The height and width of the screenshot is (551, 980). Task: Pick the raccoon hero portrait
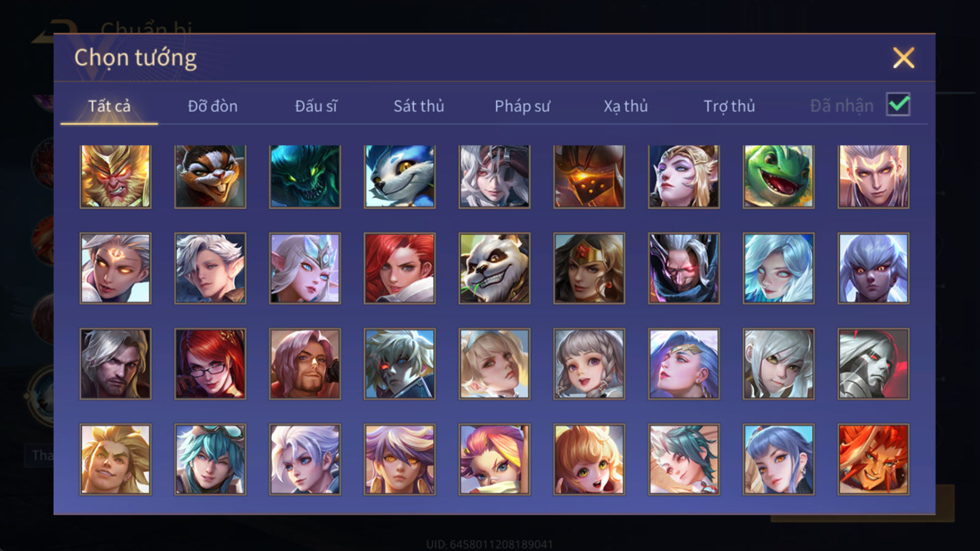[210, 176]
